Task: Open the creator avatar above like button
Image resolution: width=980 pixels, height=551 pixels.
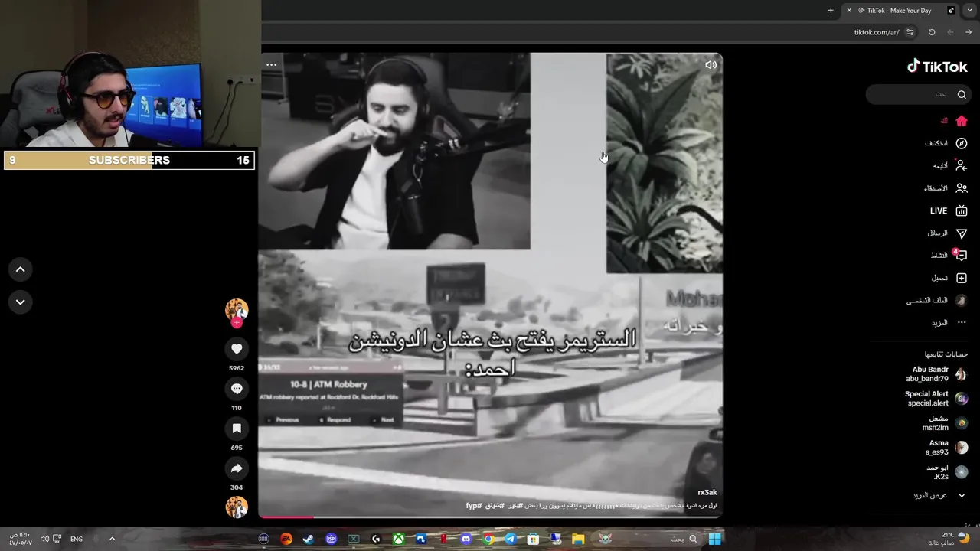Action: (x=237, y=309)
